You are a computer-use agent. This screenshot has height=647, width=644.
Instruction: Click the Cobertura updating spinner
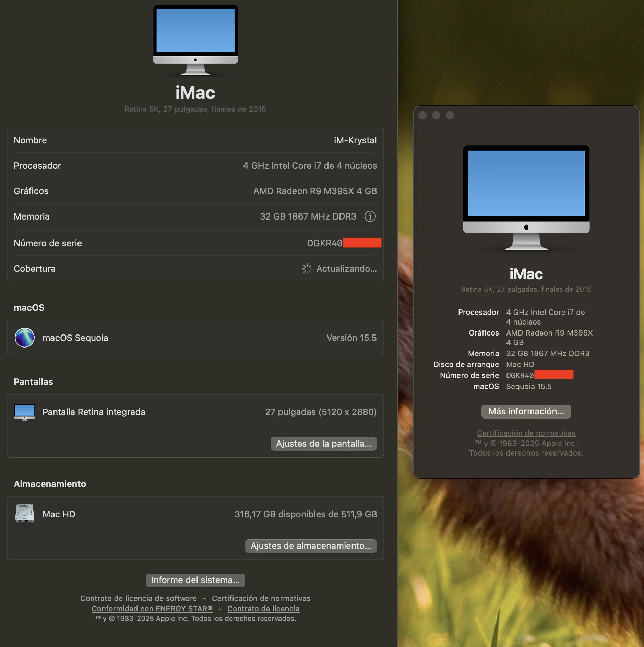pos(307,269)
